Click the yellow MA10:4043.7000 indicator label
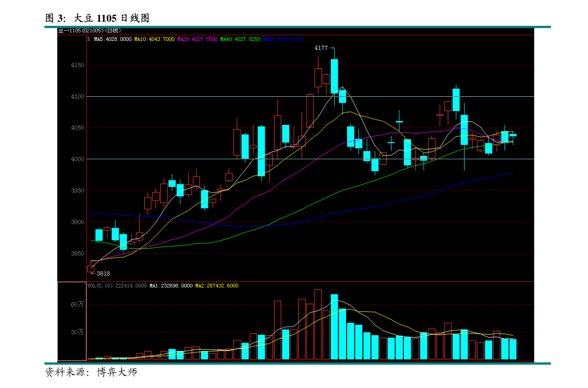 coord(155,39)
